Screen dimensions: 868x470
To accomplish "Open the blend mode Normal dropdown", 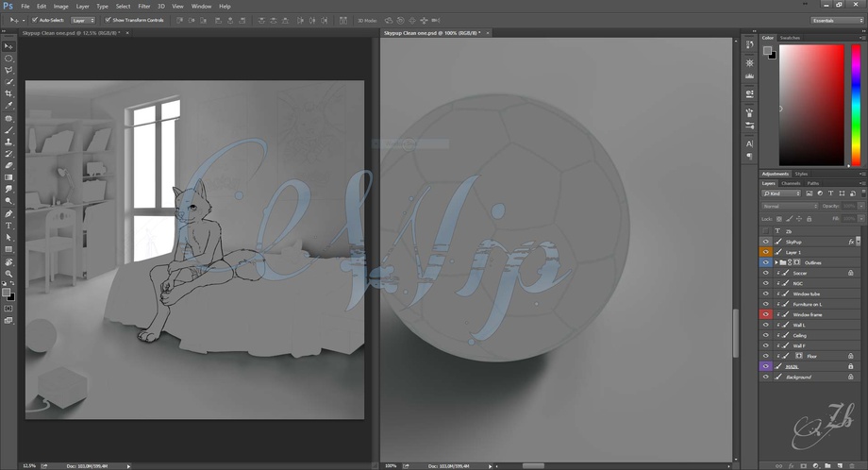I will [x=790, y=206].
